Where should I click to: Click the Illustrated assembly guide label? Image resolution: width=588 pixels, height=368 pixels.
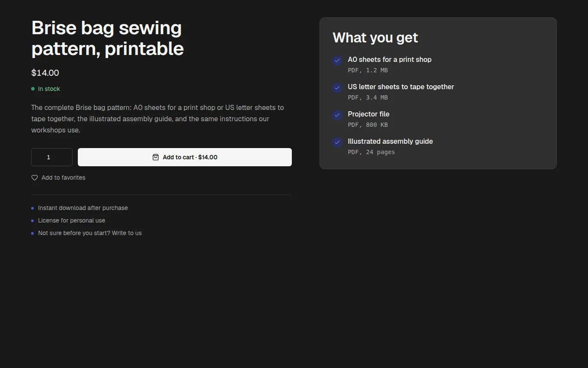(x=390, y=141)
